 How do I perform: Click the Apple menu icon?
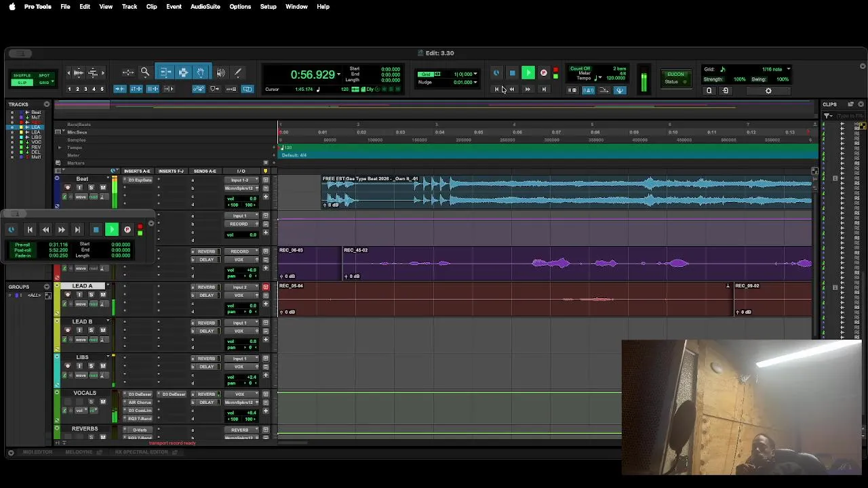(12, 7)
